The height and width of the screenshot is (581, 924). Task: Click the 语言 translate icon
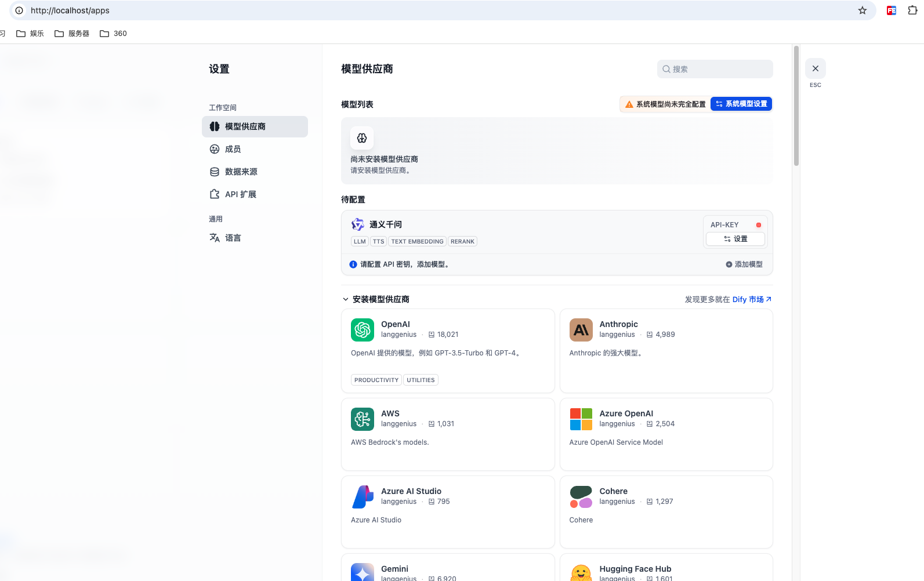point(215,238)
